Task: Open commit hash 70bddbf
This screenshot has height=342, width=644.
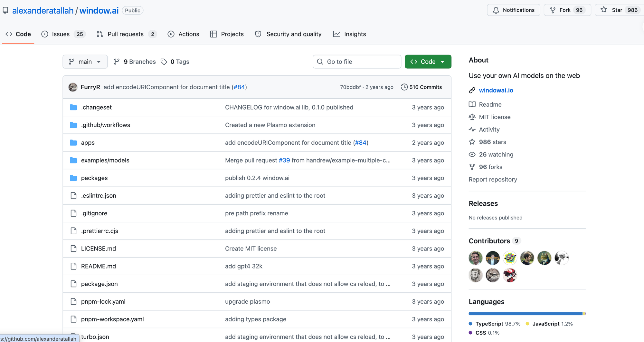Action: click(x=350, y=87)
